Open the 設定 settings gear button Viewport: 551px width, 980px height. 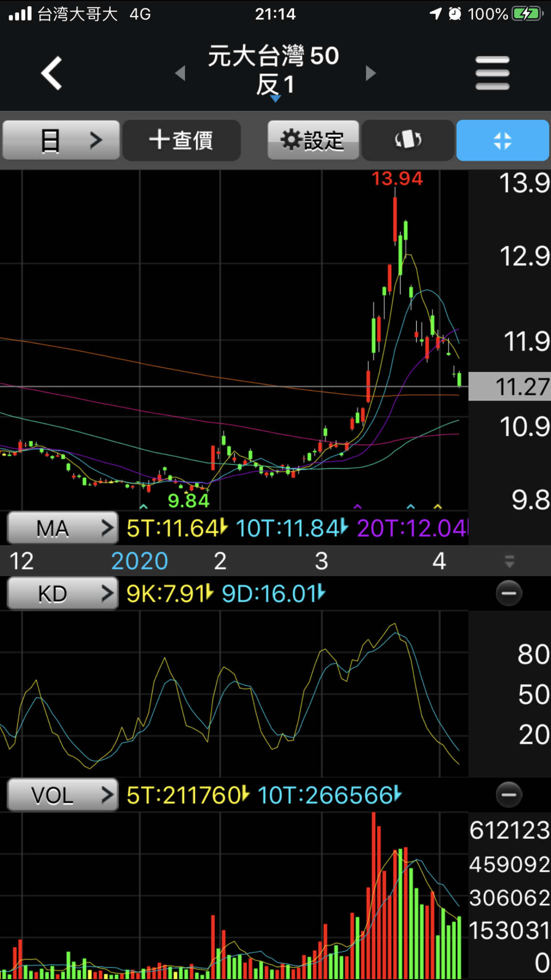[x=313, y=140]
